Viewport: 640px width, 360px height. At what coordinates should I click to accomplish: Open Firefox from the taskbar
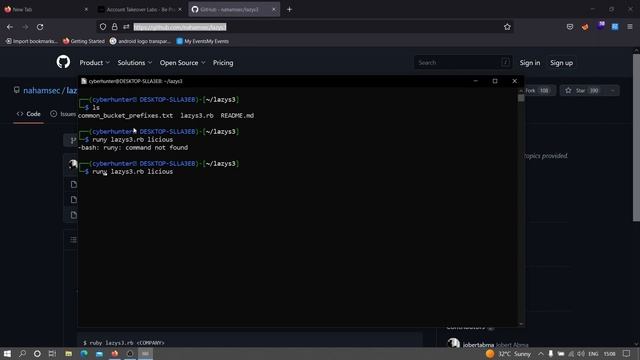coord(115,354)
